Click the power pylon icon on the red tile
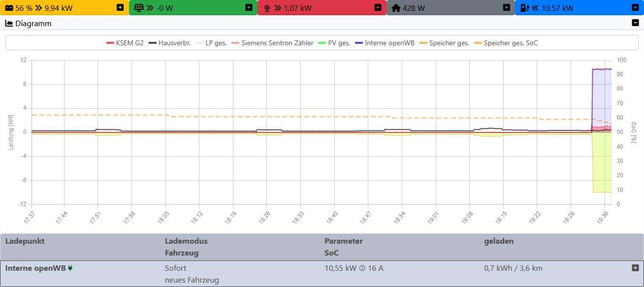Viewport: 644px width, 287px height. [x=266, y=7]
